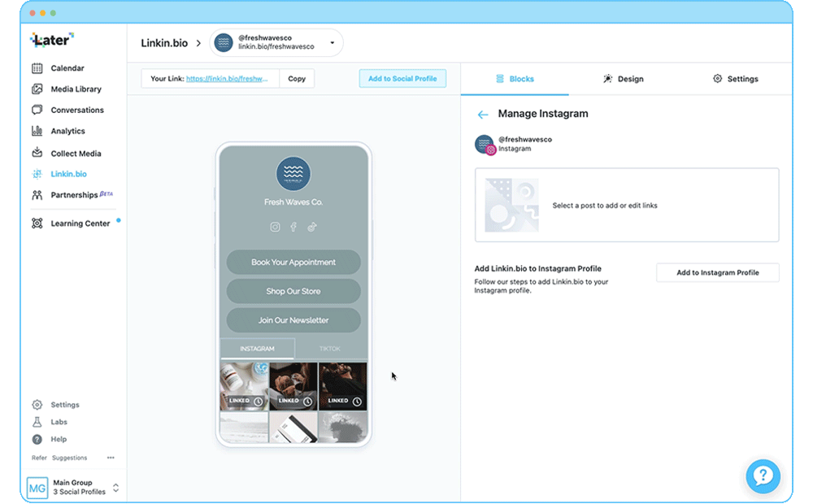Image resolution: width=813 pixels, height=504 pixels.
Task: Click the Blocks tab stack icon
Action: click(x=500, y=79)
